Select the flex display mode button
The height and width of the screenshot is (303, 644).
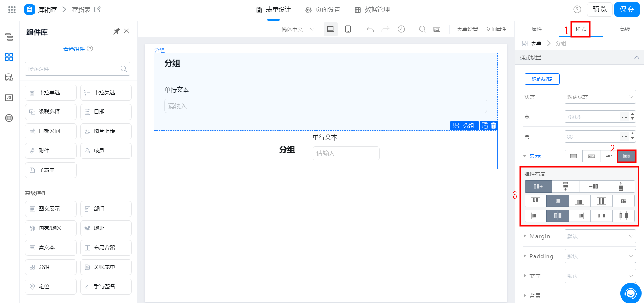627,156
